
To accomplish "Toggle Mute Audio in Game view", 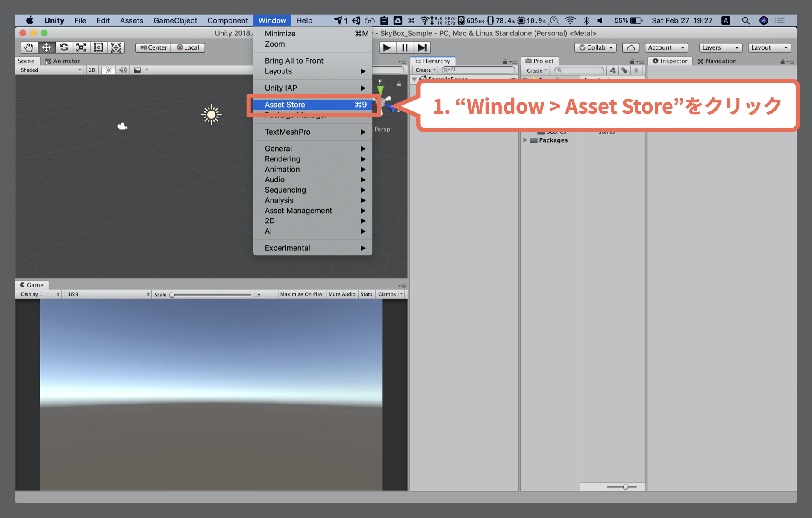I will [342, 294].
